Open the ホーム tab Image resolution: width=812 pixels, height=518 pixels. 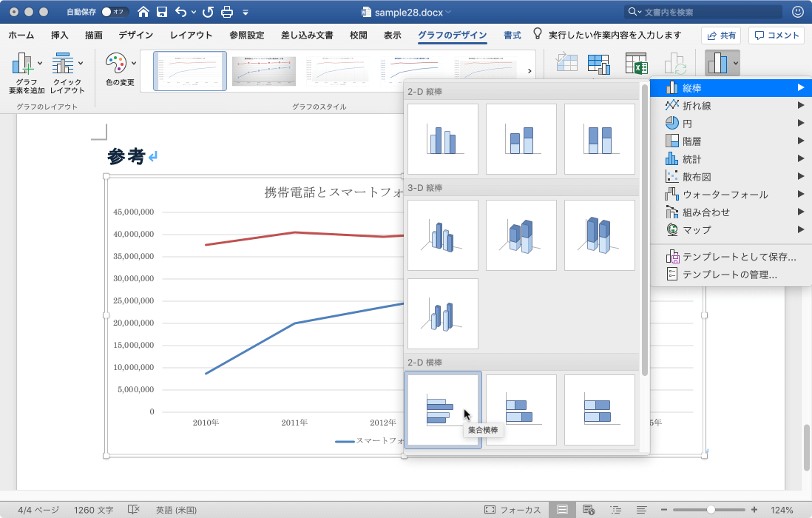[x=21, y=36]
